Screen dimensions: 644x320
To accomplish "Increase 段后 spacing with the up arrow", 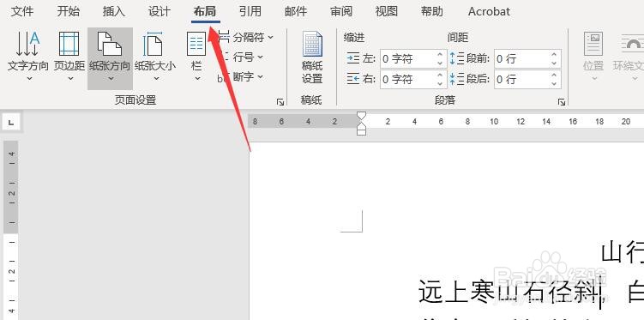I will (x=555, y=75).
